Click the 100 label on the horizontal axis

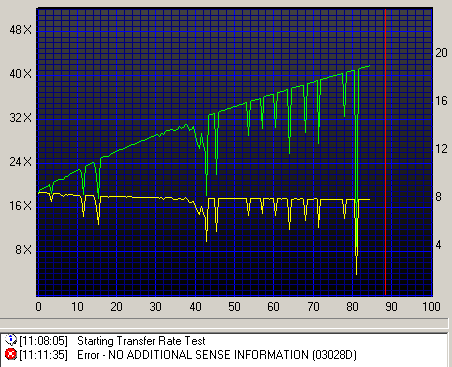[431, 307]
